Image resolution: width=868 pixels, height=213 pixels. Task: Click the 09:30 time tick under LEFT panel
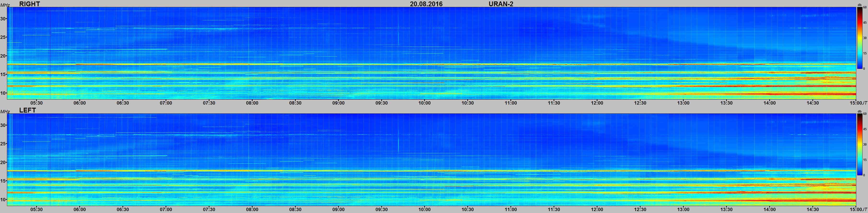click(x=382, y=209)
